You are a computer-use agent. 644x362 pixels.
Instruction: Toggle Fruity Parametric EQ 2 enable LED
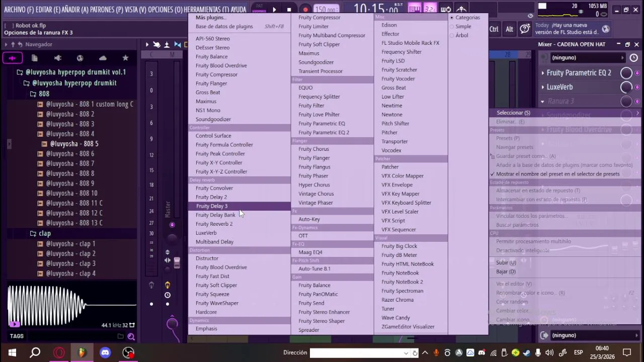coord(637,73)
